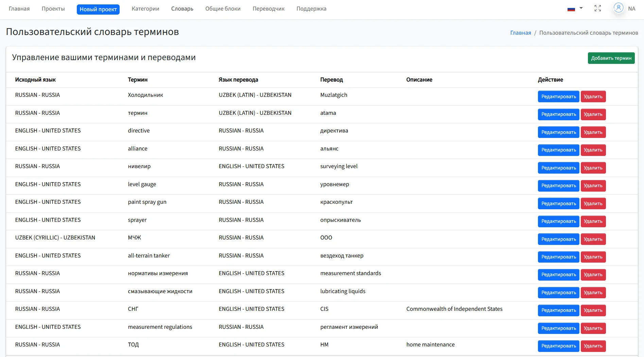Click the NA username label
The image size is (644, 357).
[631, 8]
